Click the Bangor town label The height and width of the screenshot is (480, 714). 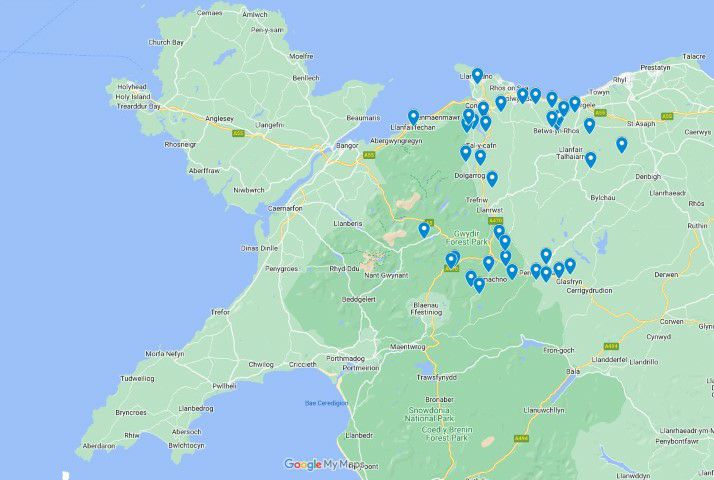click(347, 146)
